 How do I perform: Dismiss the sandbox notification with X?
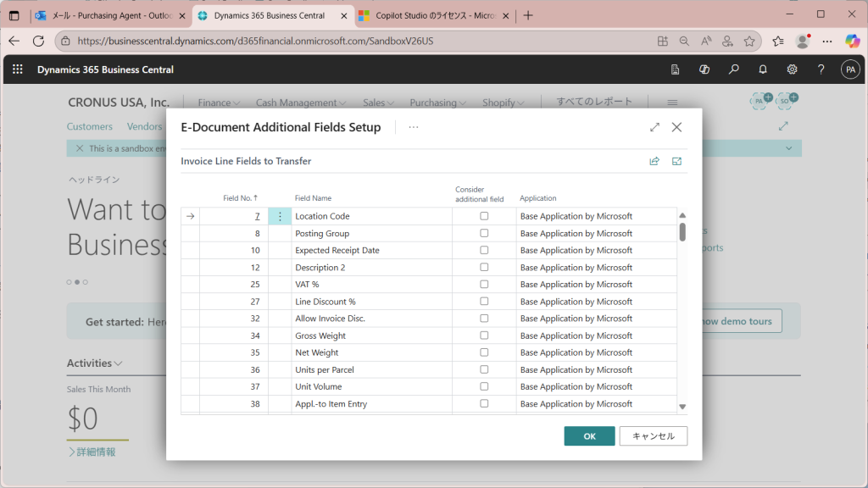tap(80, 148)
